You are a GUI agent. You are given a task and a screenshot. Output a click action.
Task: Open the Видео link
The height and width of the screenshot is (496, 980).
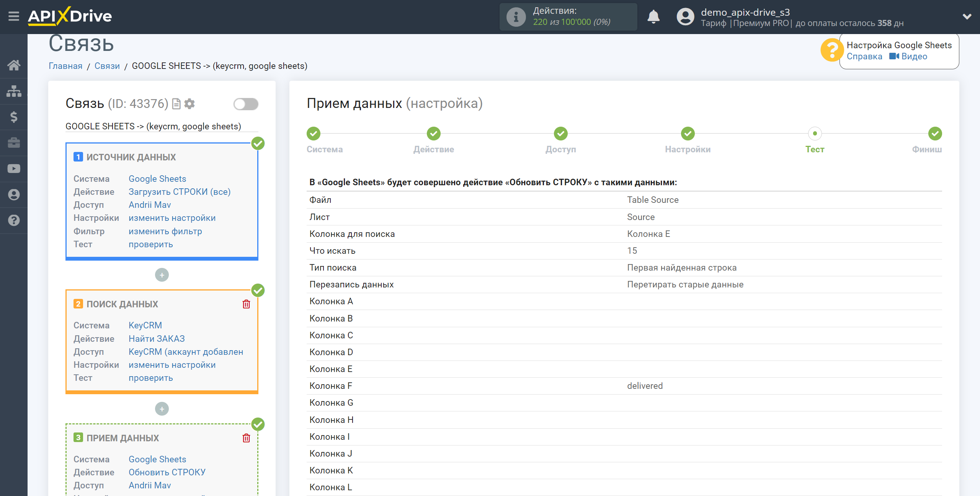(x=908, y=56)
